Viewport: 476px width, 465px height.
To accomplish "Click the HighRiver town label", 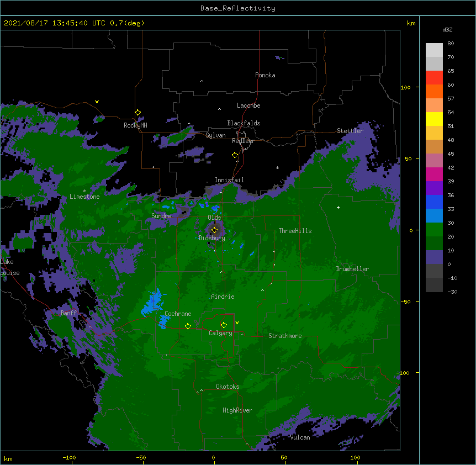I will [237, 410].
